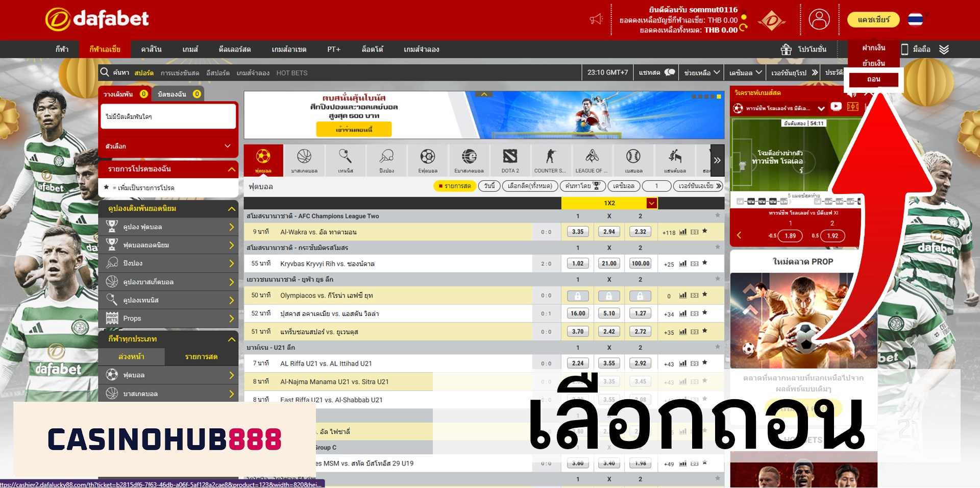Select the withdraw option in cashier menu
Screen dimensions: 980x488
874,79
